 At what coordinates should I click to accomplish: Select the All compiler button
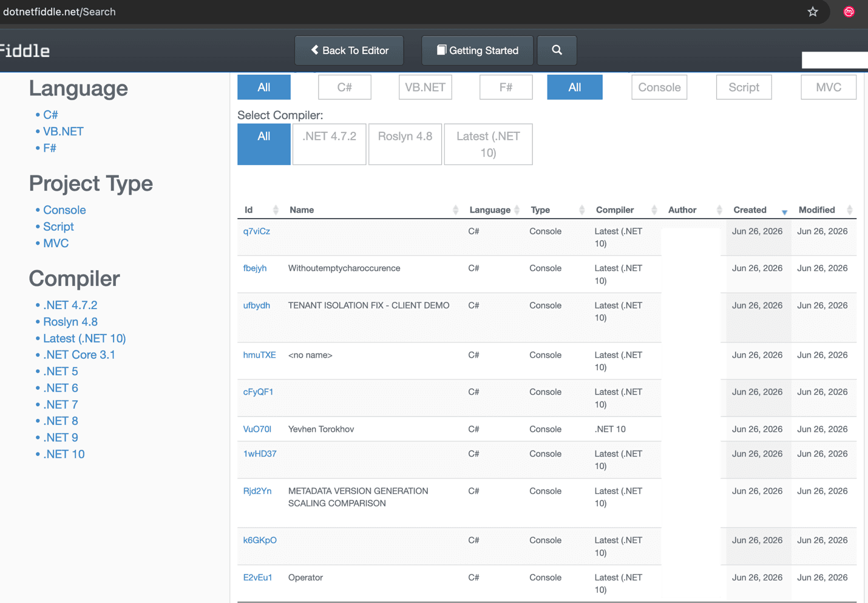tap(264, 145)
